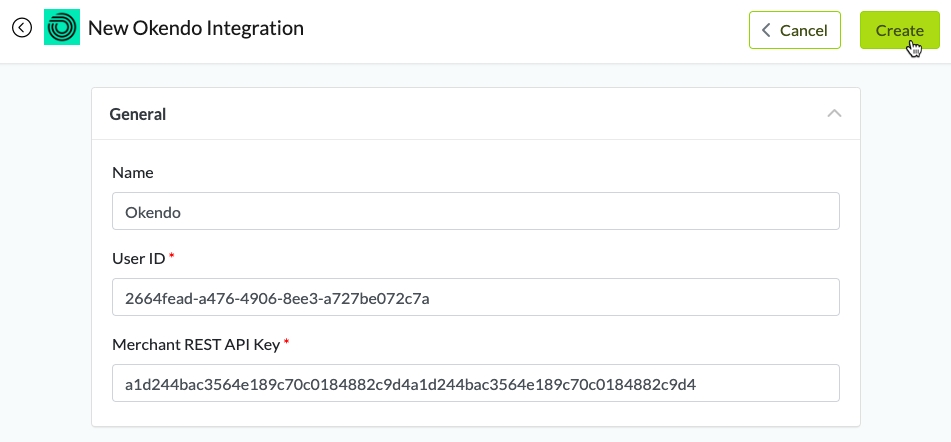This screenshot has width=951, height=442.
Task: Click the red asterisk beside Merchant REST API Key
Action: 287,343
